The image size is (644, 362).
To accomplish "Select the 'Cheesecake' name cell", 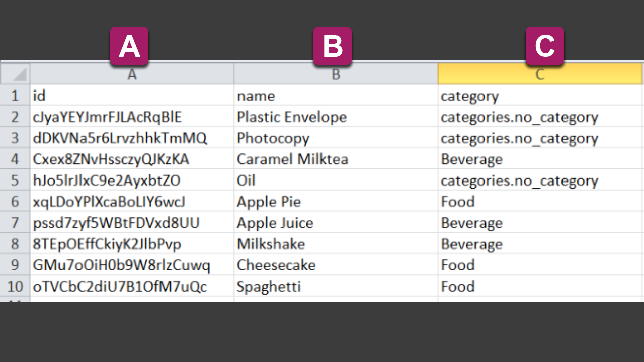I will click(336, 264).
